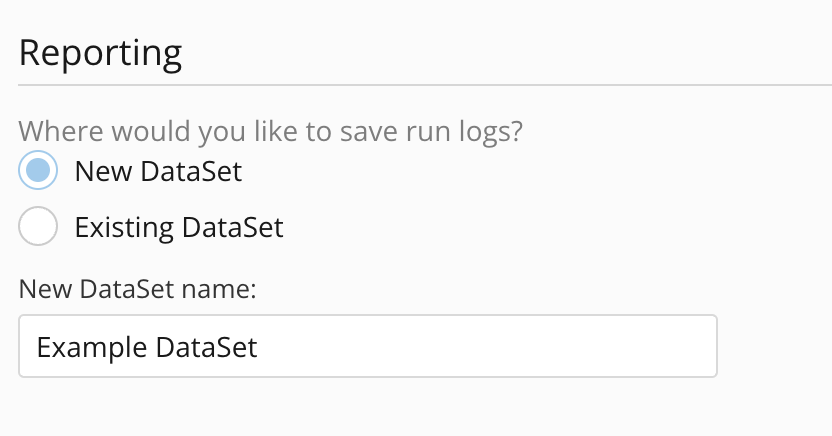The image size is (832, 436).
Task: Click the "New DataSet" option label
Action: pyautogui.click(x=158, y=172)
